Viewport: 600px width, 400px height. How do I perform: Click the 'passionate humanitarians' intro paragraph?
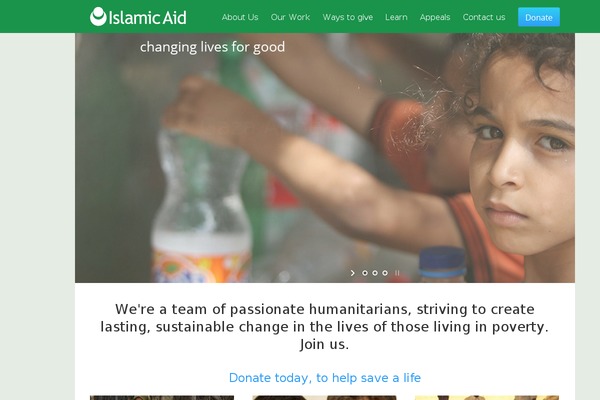pos(324,327)
